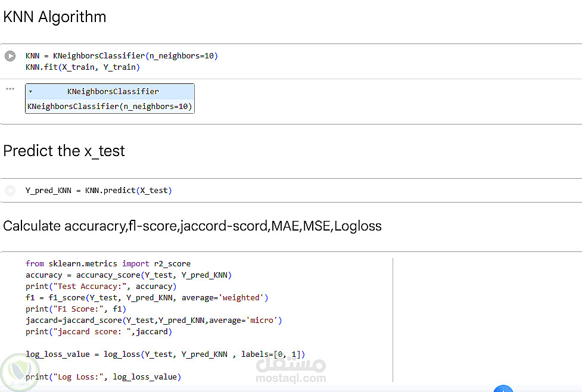Click the Calculate accuracy metrics heading
This screenshot has height=392, width=582.
(192, 226)
